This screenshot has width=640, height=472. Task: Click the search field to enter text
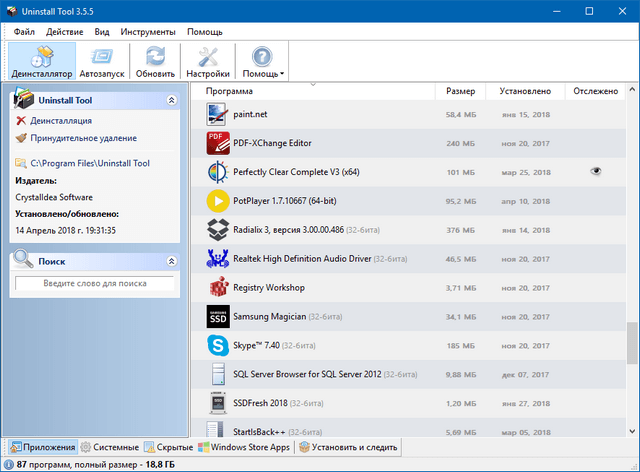pos(95,285)
